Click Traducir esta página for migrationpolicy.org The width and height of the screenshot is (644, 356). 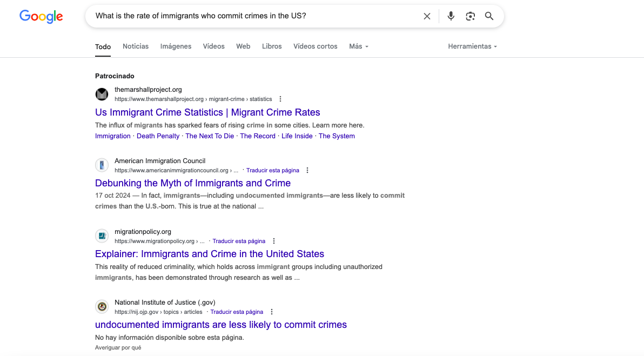tap(239, 241)
